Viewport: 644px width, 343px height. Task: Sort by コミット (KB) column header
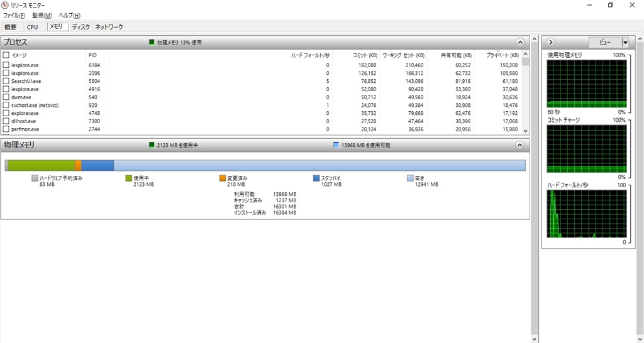(365, 55)
